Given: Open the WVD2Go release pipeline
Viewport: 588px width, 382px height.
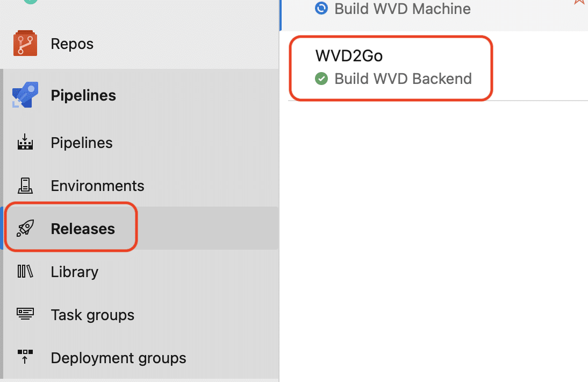Looking at the screenshot, I should [349, 55].
